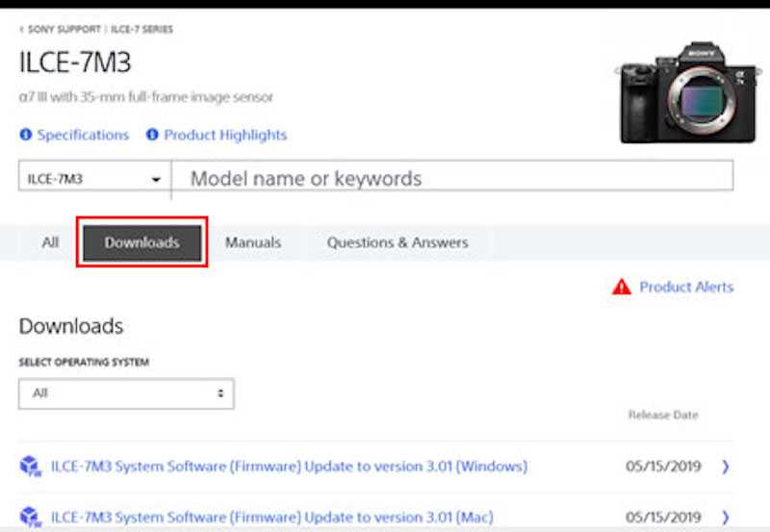Viewport: 770px width, 532px height.
Task: Click the Downloads section heading
Action: [x=71, y=326]
